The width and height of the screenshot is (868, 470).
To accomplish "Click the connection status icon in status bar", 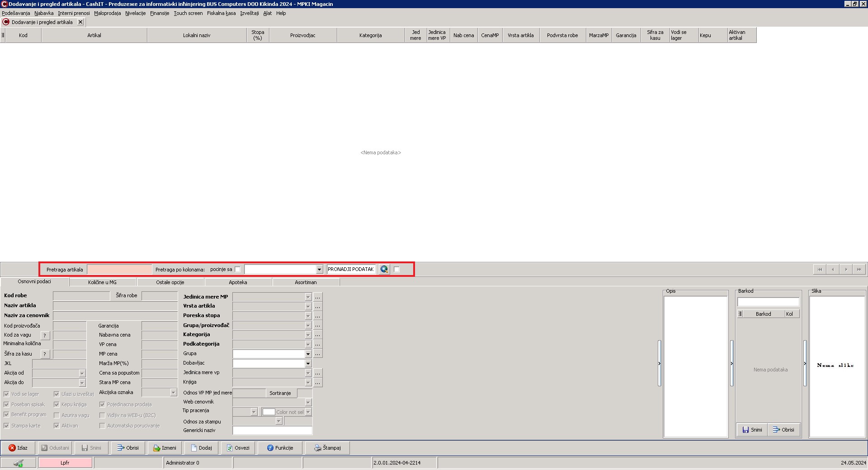I will coord(19,463).
